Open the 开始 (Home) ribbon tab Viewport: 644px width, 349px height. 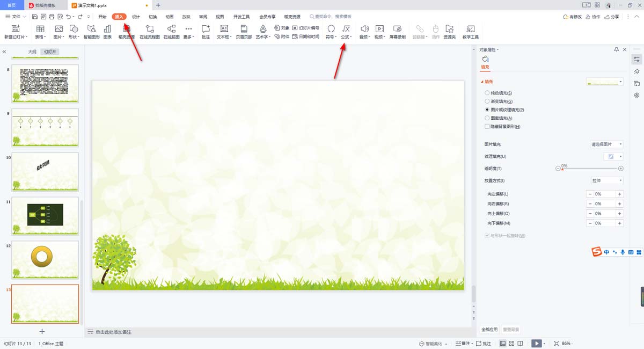pyautogui.click(x=103, y=17)
